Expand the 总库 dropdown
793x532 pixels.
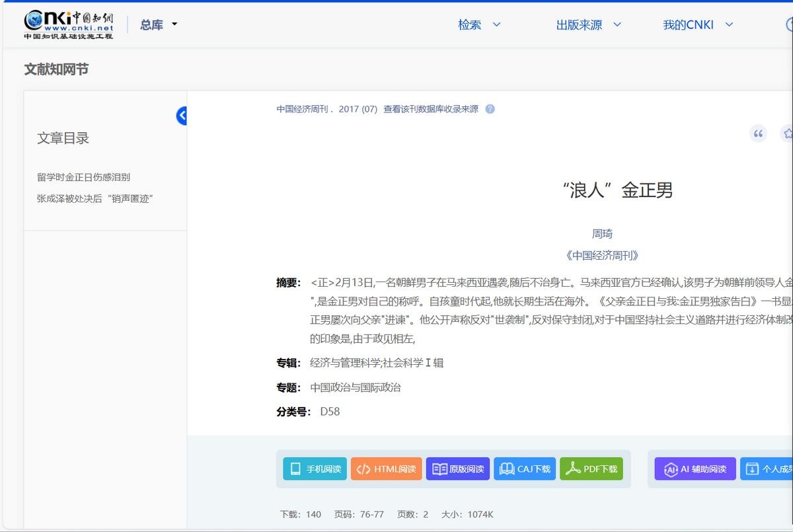(159, 24)
